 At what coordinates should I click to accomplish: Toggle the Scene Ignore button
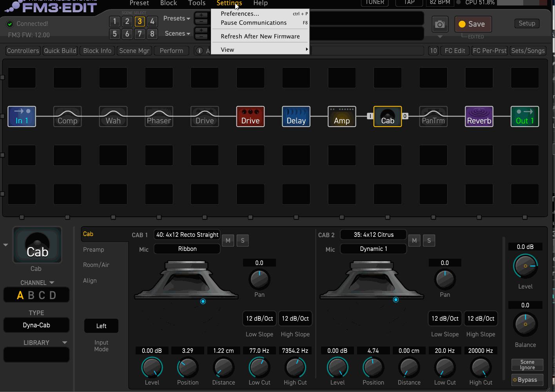pyautogui.click(x=527, y=365)
